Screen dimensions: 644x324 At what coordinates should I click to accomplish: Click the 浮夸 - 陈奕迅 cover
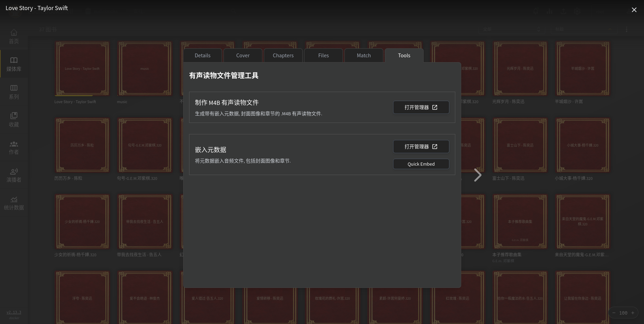point(82,298)
